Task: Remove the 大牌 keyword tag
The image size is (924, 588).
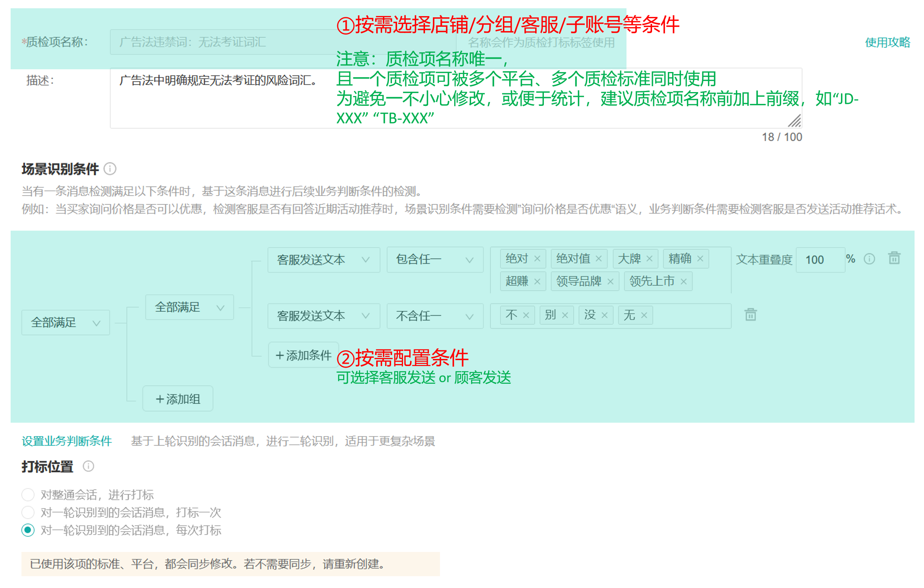Action: tap(649, 259)
